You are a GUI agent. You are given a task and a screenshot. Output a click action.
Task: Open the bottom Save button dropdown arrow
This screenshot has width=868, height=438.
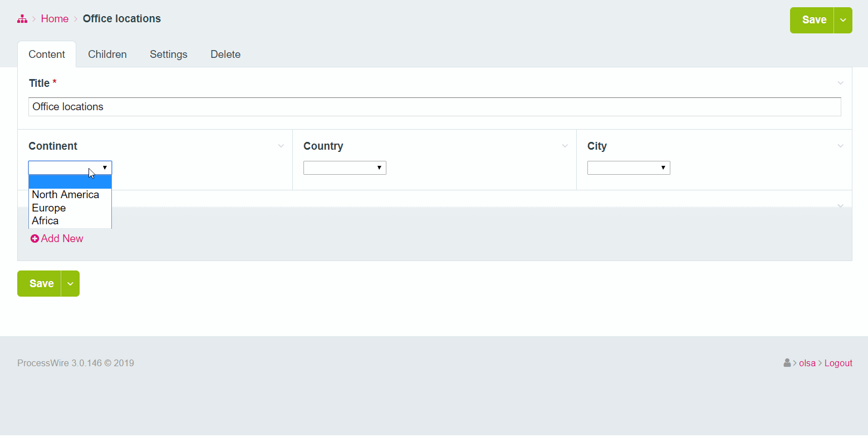click(x=70, y=284)
